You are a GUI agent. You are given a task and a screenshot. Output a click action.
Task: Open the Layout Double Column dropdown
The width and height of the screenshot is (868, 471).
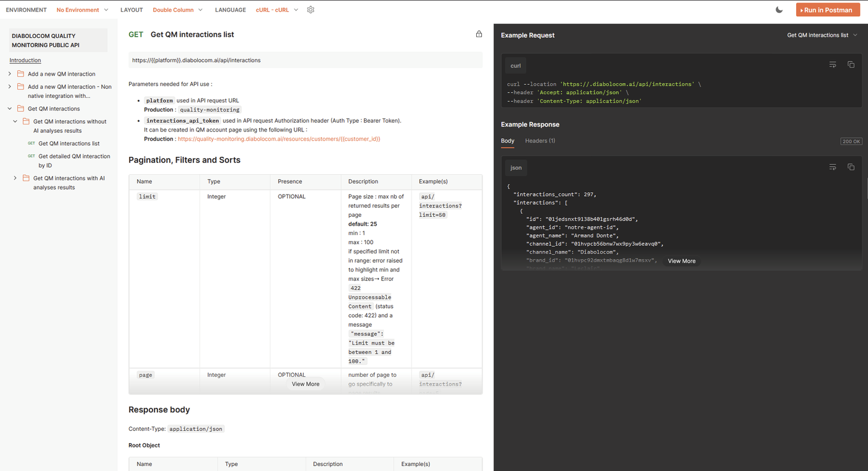pos(177,10)
